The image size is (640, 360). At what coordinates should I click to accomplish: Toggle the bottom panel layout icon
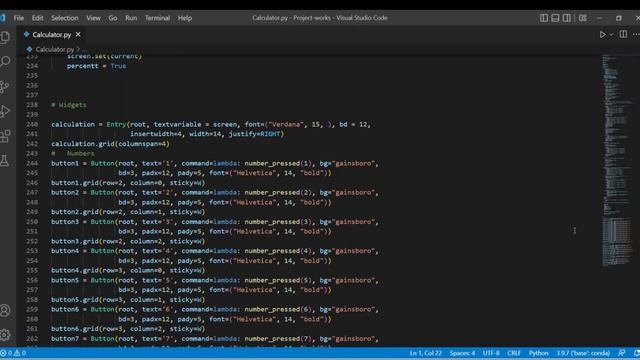555,18
